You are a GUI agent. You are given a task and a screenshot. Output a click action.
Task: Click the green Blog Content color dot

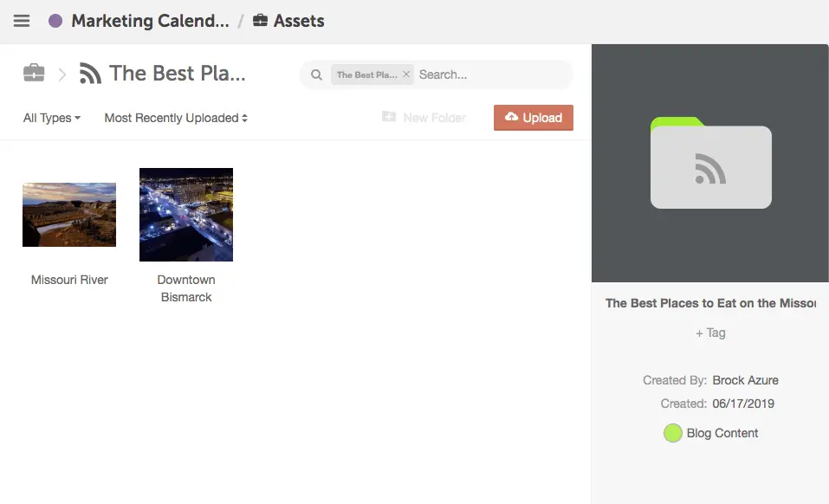[x=672, y=433]
